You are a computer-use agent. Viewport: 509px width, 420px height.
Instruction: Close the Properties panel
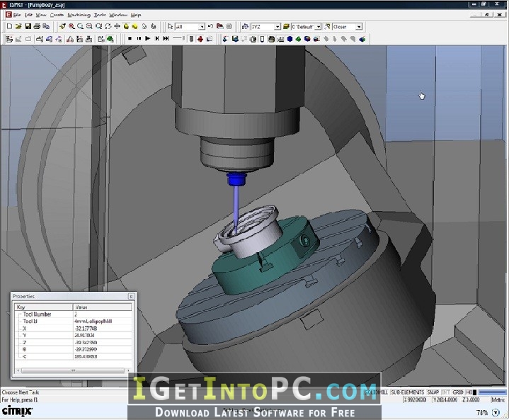click(131, 296)
